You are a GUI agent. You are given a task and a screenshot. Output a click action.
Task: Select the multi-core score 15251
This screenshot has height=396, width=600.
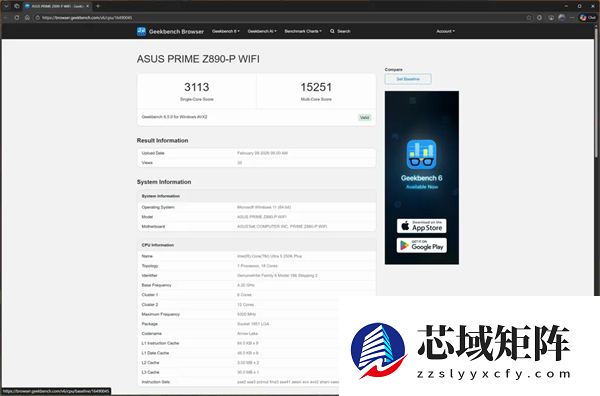(316, 87)
